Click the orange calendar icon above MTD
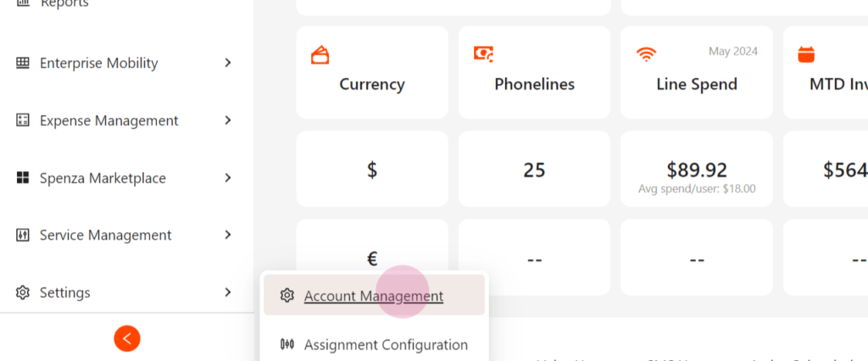868x361 pixels. tap(806, 54)
